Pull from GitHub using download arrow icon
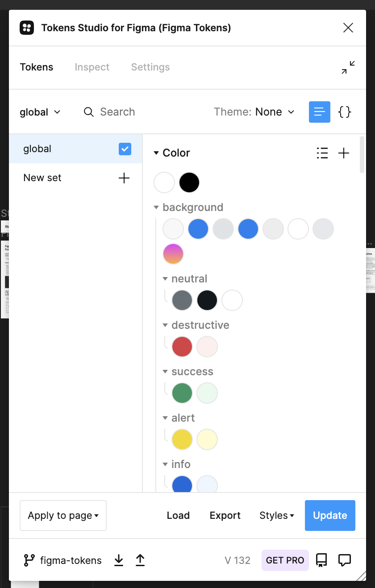 pos(119,560)
